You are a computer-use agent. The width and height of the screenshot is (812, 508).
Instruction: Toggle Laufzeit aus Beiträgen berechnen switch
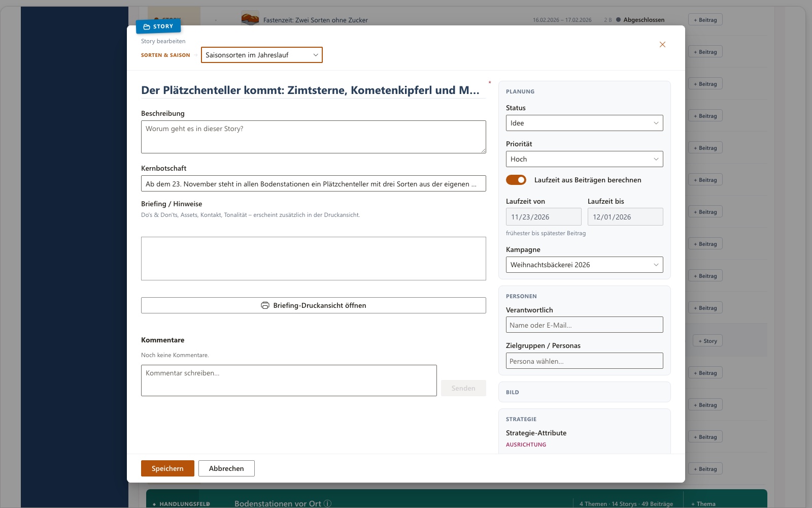click(x=516, y=180)
